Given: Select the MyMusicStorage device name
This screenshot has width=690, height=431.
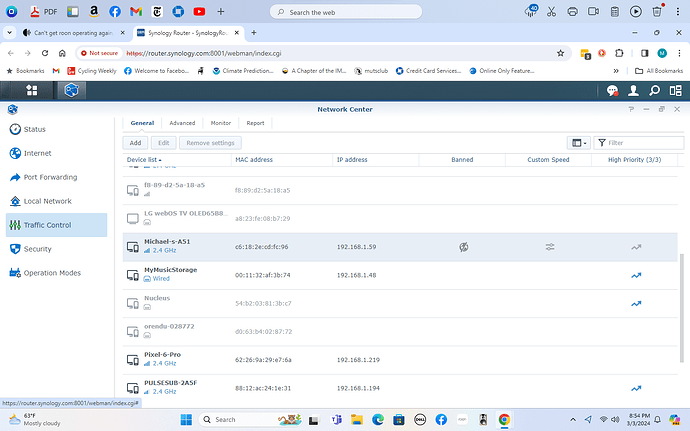Looking at the screenshot, I should (171, 270).
